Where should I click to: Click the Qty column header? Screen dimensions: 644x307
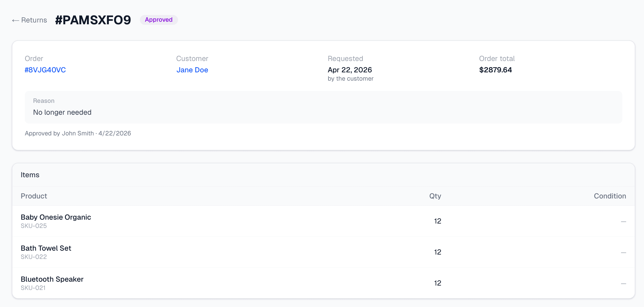435,196
